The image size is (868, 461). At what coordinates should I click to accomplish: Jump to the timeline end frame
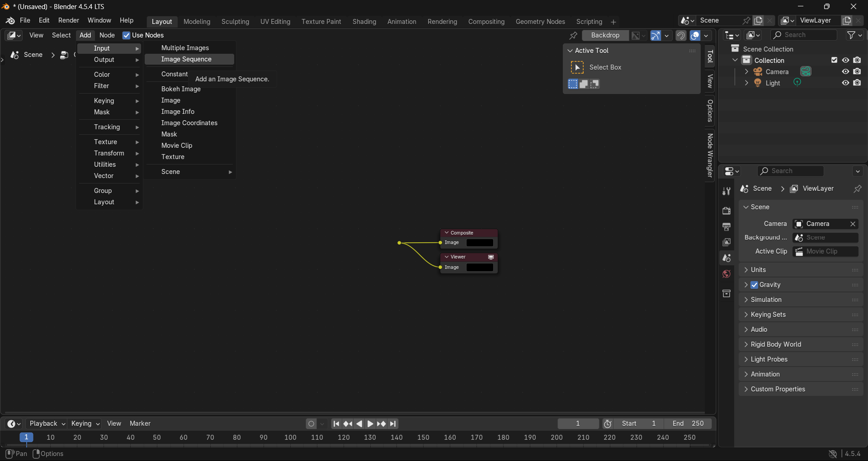pyautogui.click(x=393, y=423)
